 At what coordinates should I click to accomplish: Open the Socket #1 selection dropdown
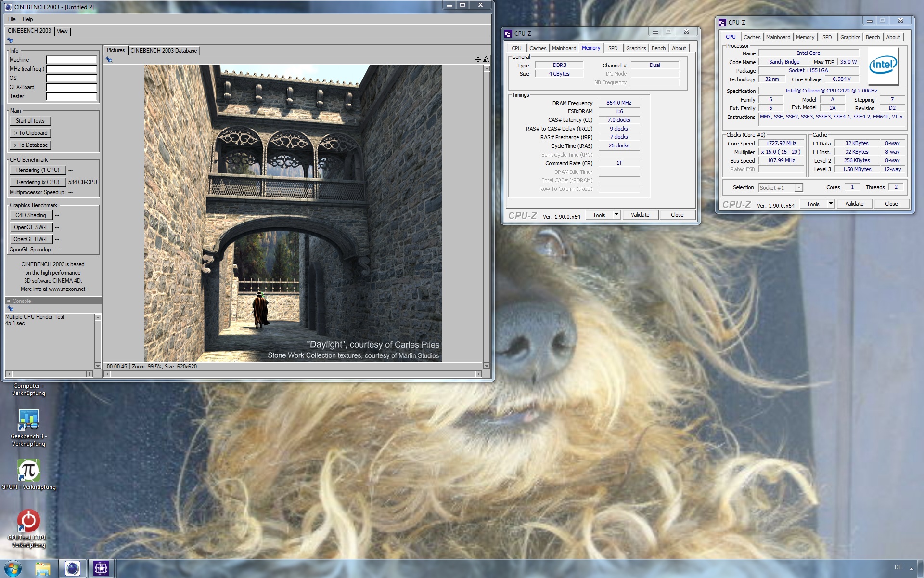coord(799,188)
